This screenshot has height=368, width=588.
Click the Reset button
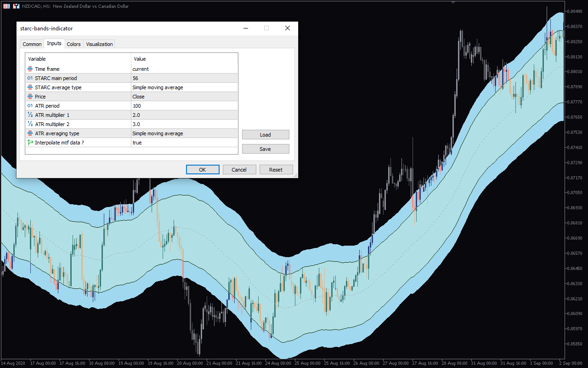(x=276, y=170)
